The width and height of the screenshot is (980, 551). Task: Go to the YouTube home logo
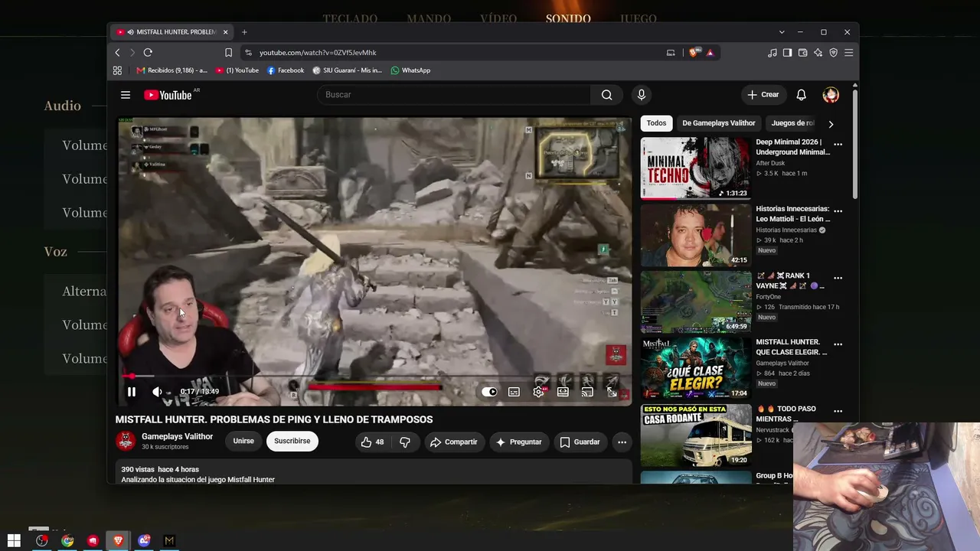168,95
